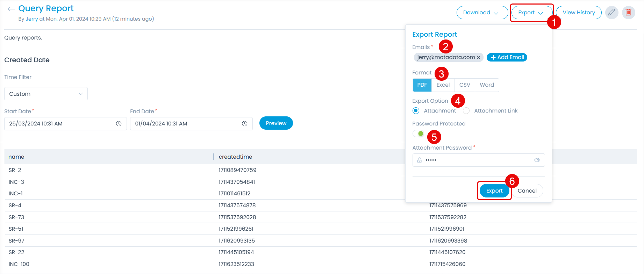
Task: Click the Add Email button
Action: tap(507, 57)
